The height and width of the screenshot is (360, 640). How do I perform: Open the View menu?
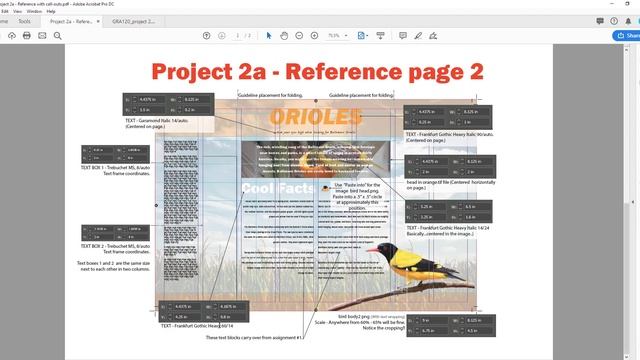click(x=18, y=11)
